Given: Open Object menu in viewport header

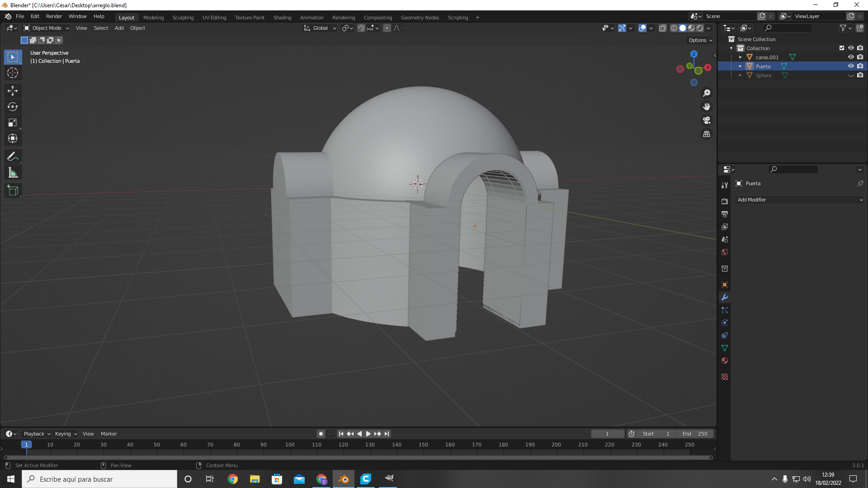Looking at the screenshot, I should pyautogui.click(x=137, y=28).
